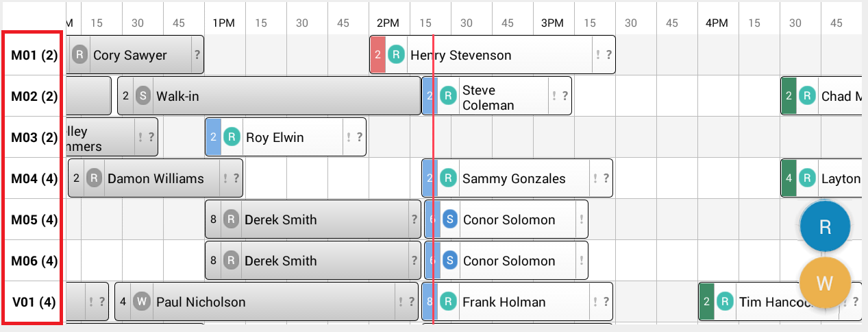Click the green party-size tab on Tim Hancock
Screen dimensions: 868x332
pyautogui.click(x=707, y=302)
